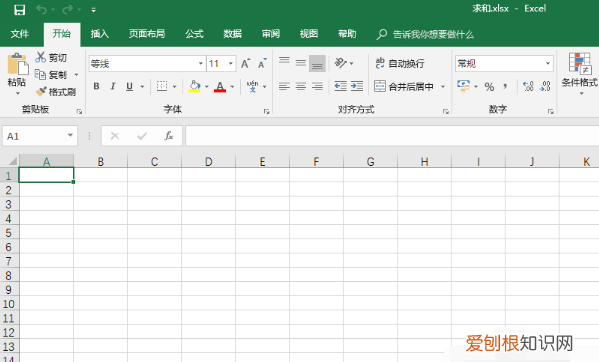Screen dimensions: 599x362
Task: Toggle Bold formatting
Action: pos(96,87)
